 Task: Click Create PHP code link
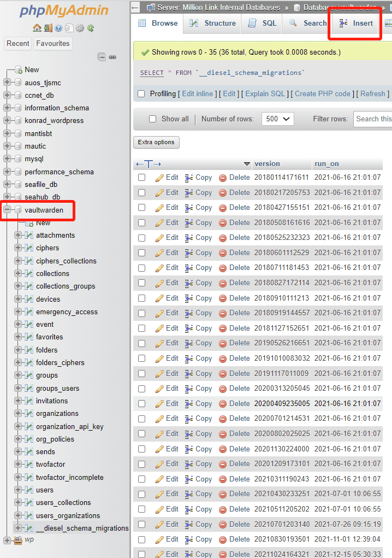(322, 93)
